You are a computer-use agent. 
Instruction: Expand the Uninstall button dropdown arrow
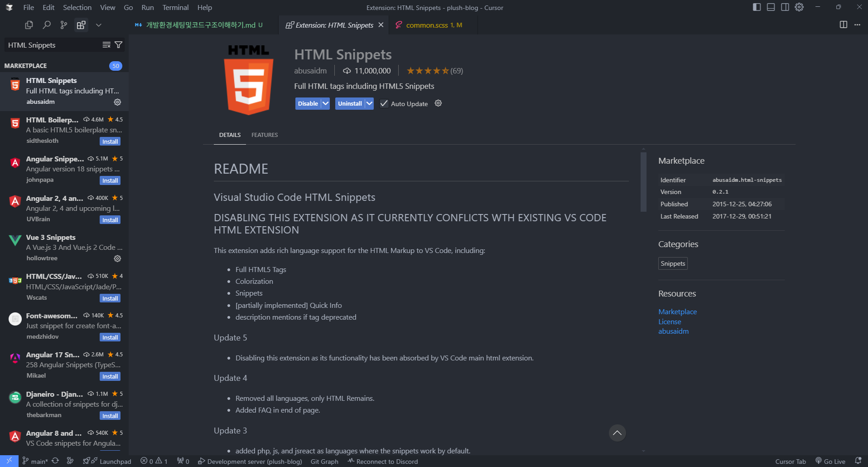(x=369, y=104)
